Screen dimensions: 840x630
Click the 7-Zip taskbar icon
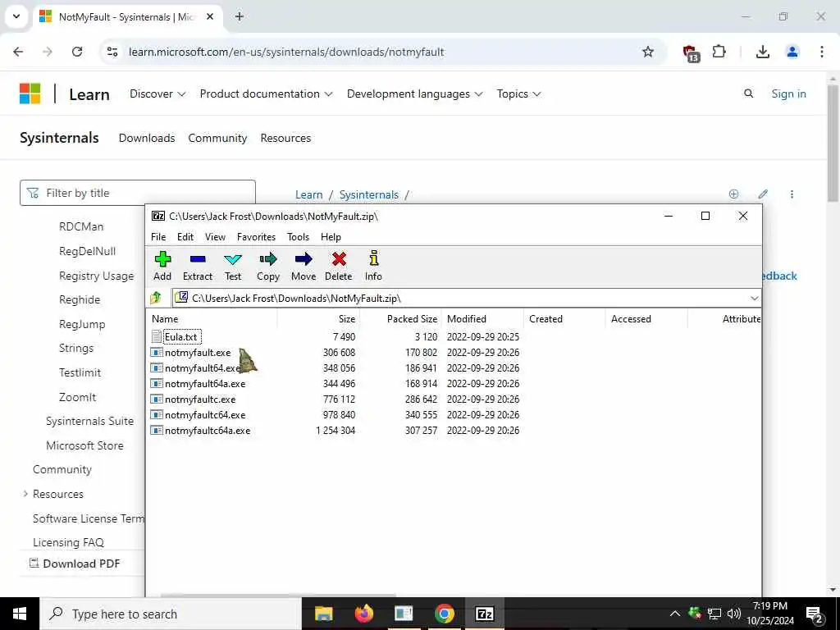(484, 614)
